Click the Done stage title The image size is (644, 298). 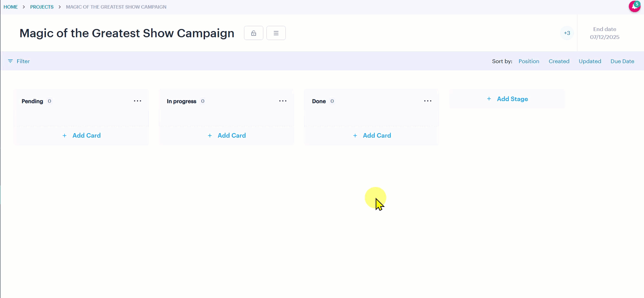click(x=319, y=101)
